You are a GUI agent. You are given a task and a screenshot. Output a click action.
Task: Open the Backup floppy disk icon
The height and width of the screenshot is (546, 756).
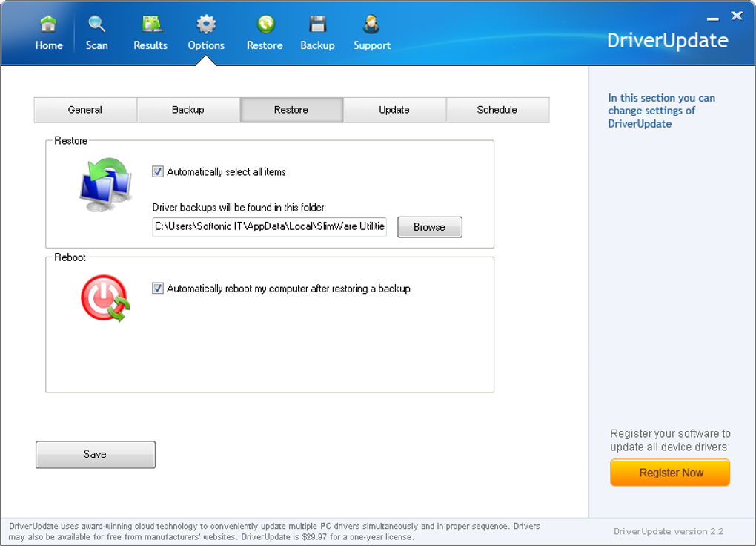coord(318,24)
